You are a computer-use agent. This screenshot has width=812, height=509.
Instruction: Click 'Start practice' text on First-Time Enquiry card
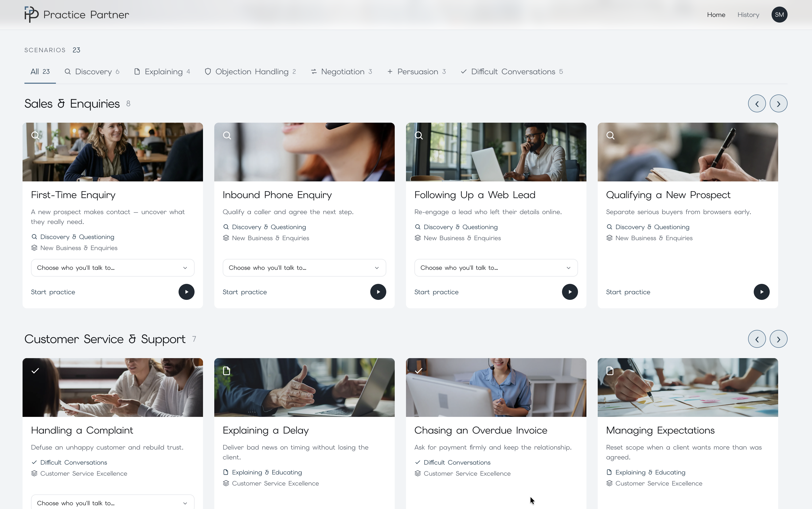pyautogui.click(x=53, y=292)
